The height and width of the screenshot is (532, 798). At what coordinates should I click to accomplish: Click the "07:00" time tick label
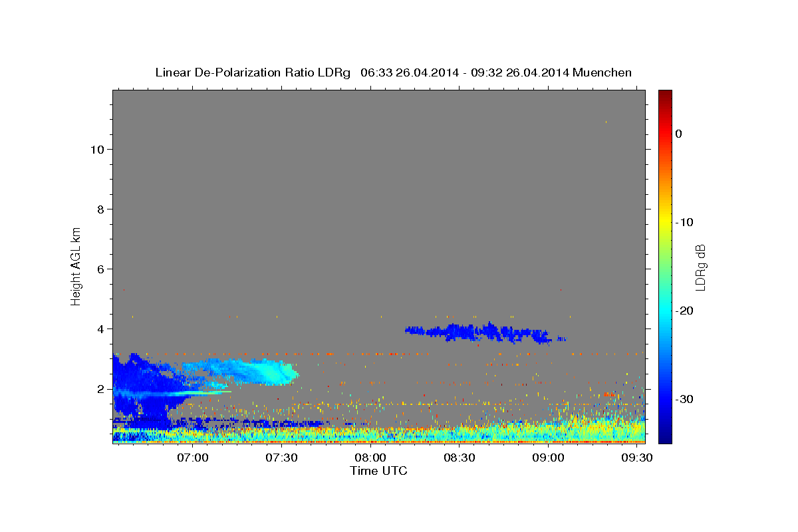pos(194,458)
